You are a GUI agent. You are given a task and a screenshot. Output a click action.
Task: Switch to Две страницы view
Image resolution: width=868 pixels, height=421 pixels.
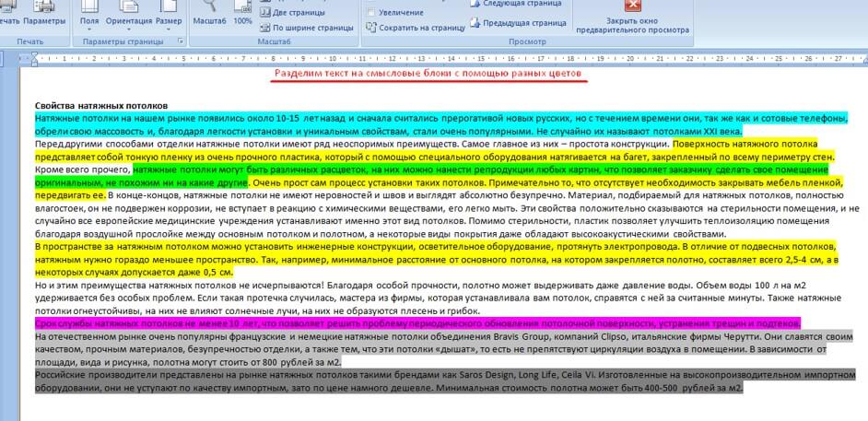pyautogui.click(x=298, y=13)
